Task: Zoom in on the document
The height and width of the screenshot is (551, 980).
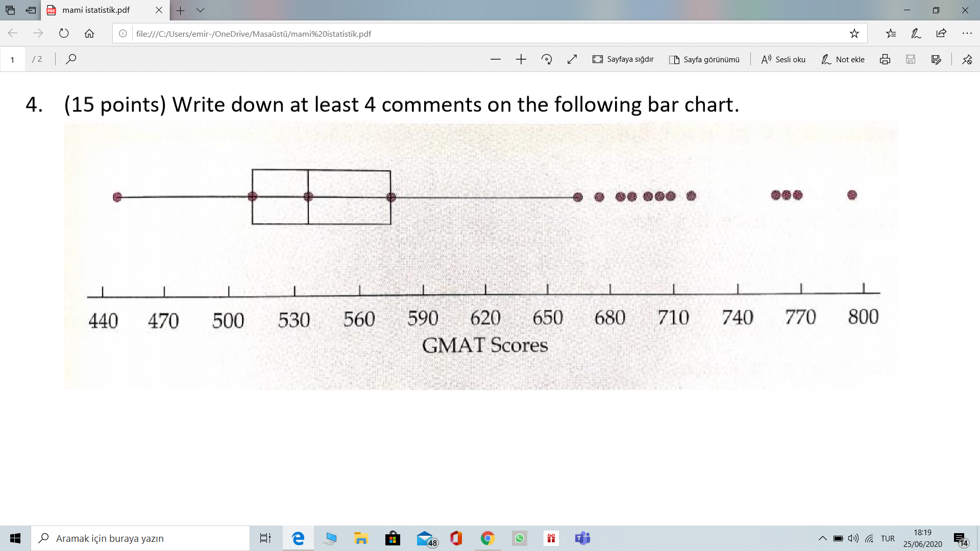Action: 521,59
